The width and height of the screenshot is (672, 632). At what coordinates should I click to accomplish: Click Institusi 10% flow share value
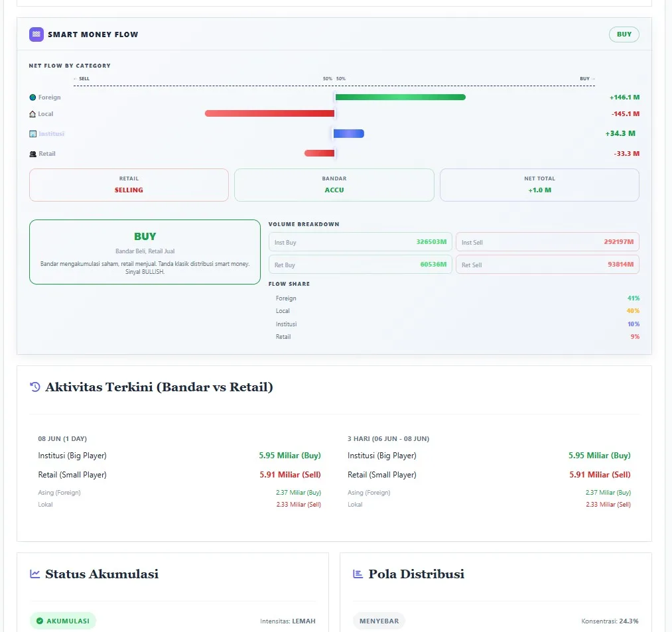tap(634, 324)
